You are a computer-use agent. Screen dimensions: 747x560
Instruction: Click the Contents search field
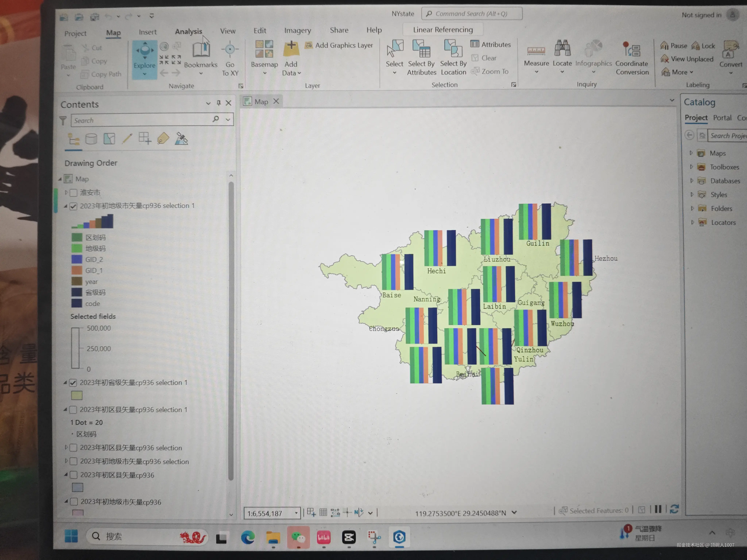tap(152, 120)
